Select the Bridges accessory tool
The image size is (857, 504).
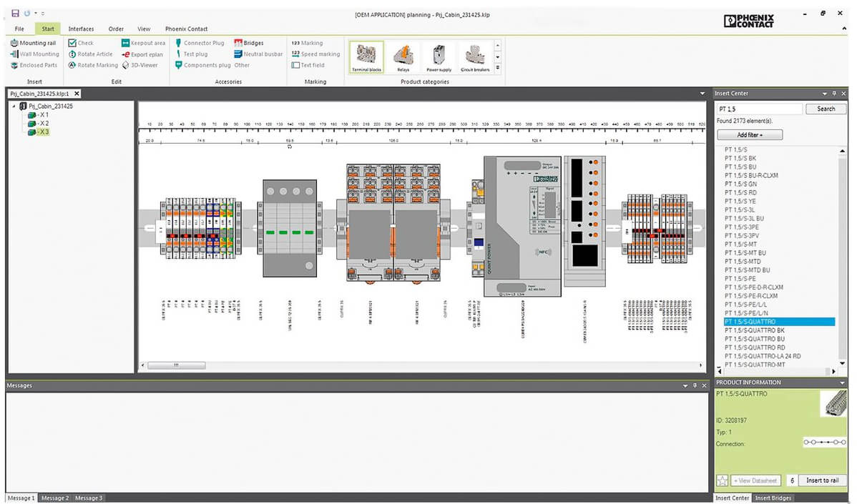click(x=238, y=43)
